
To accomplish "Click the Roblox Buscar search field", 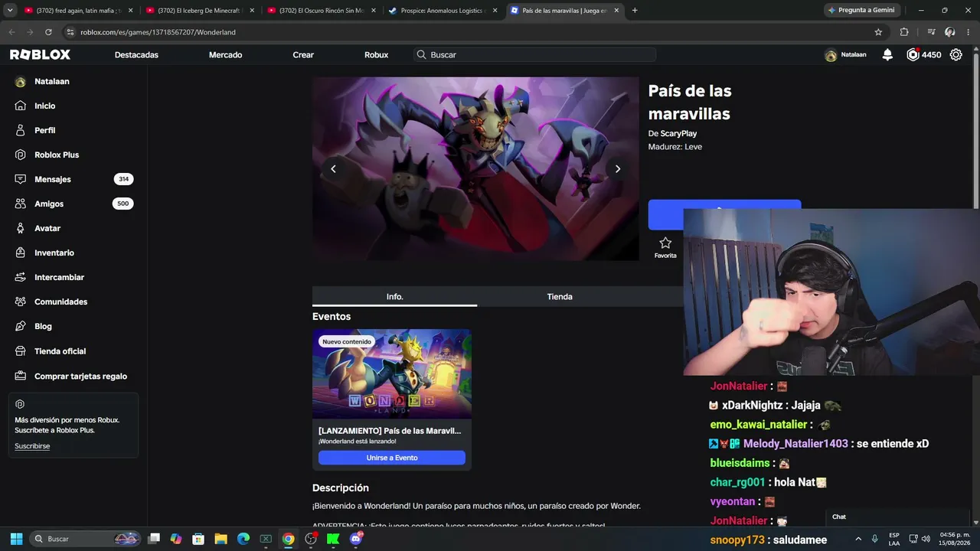I will coord(534,55).
